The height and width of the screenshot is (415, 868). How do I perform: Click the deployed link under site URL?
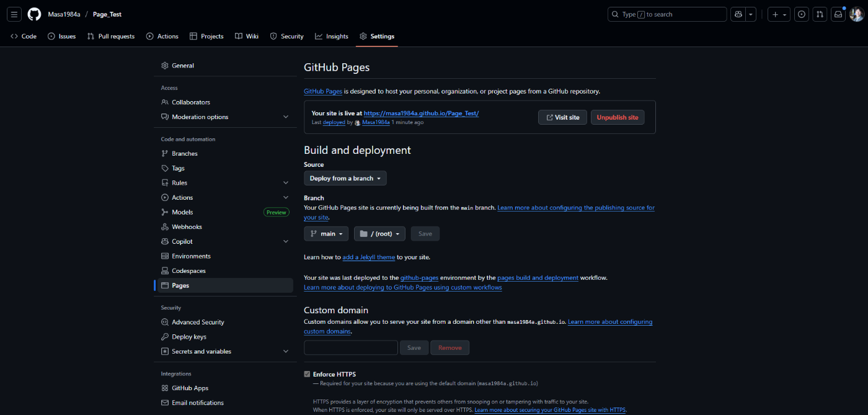[334, 123]
